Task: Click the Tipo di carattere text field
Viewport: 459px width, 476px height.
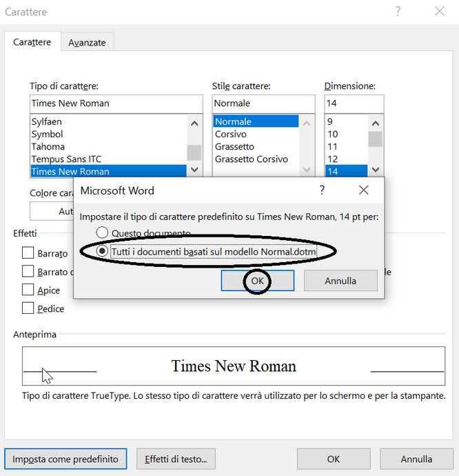Action: tap(116, 103)
